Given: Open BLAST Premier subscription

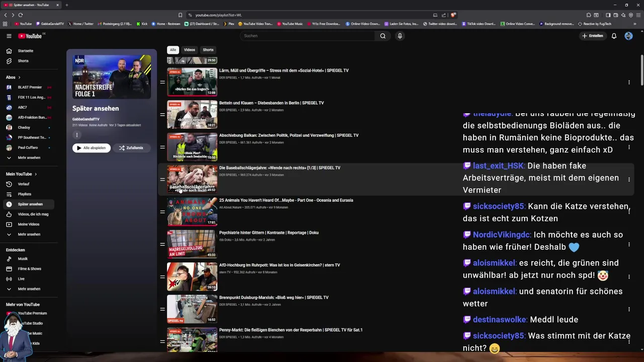Looking at the screenshot, I should tap(28, 87).
